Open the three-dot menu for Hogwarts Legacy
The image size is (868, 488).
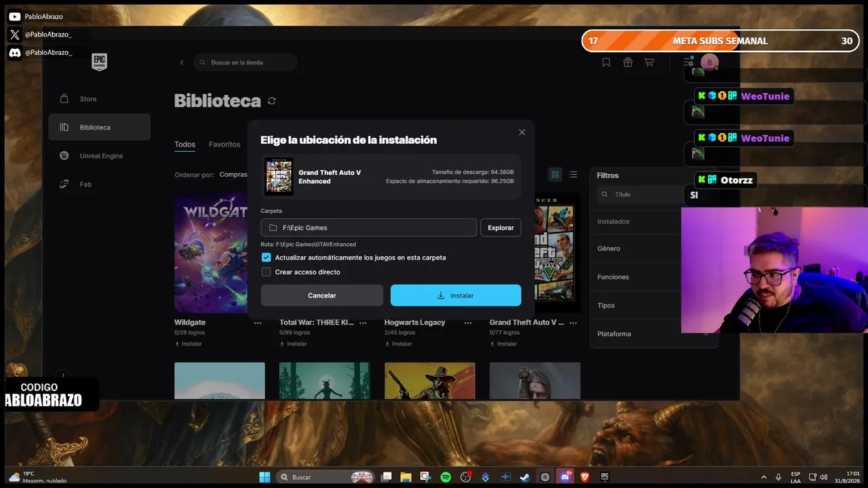[x=468, y=323]
